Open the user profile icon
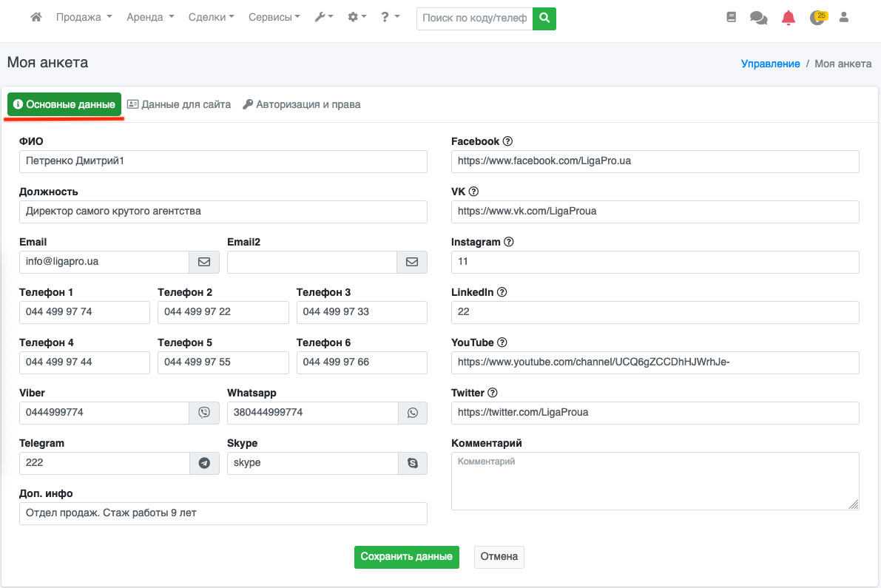Image resolution: width=881 pixels, height=588 pixels. pyautogui.click(x=843, y=17)
